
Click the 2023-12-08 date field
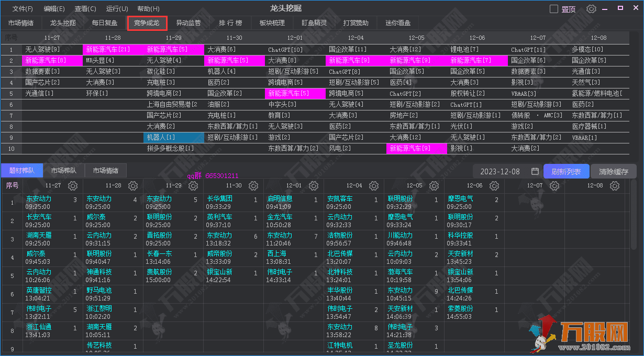[x=507, y=171]
